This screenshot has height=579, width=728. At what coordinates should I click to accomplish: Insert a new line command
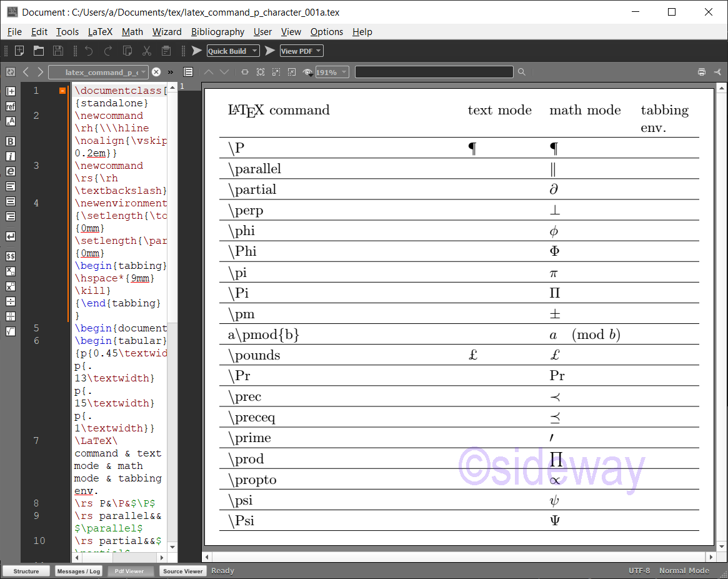coord(11,236)
